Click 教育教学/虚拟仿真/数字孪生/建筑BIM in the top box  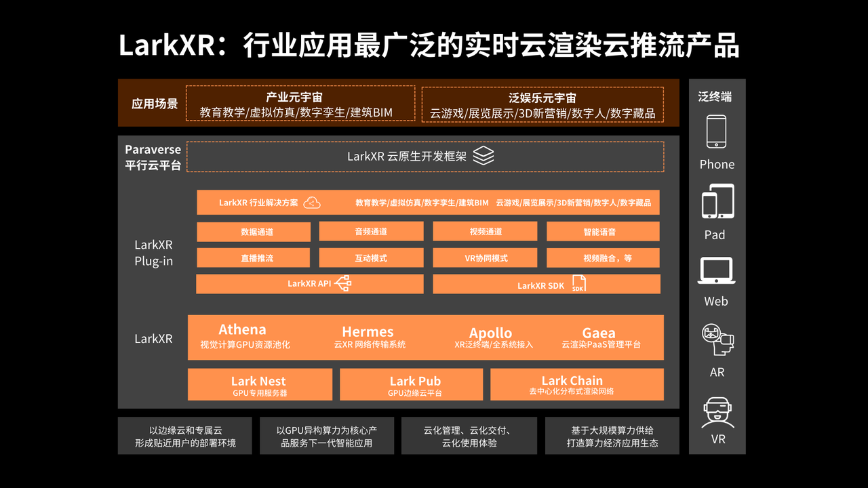[x=296, y=113]
